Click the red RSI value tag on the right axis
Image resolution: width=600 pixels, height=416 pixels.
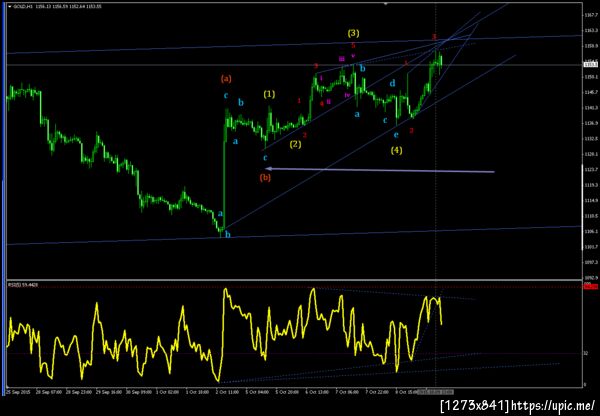(x=590, y=287)
